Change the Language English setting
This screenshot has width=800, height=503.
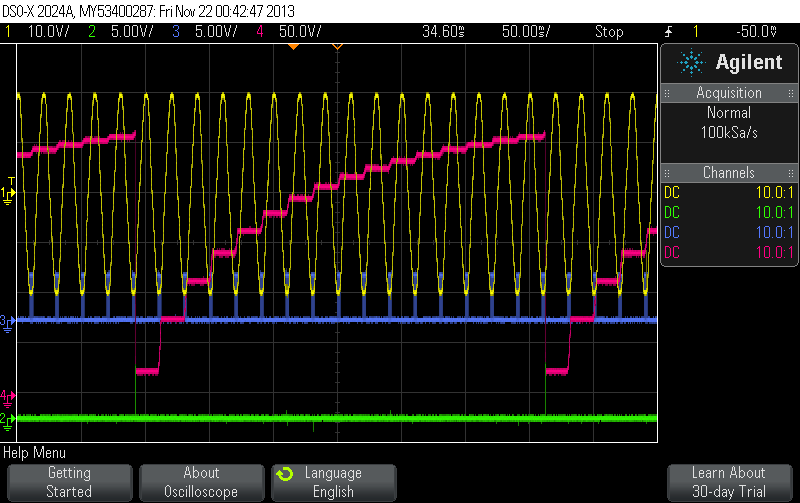(x=334, y=482)
